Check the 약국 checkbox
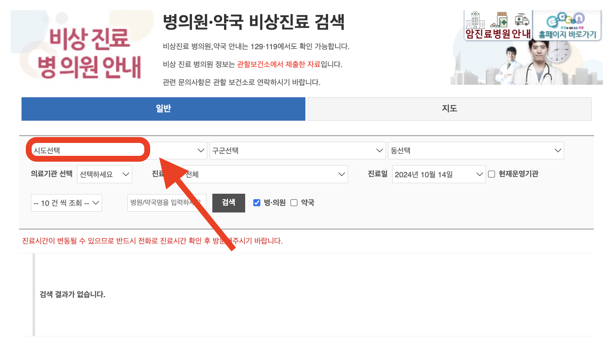Image resolution: width=610 pixels, height=364 pixels. (294, 202)
